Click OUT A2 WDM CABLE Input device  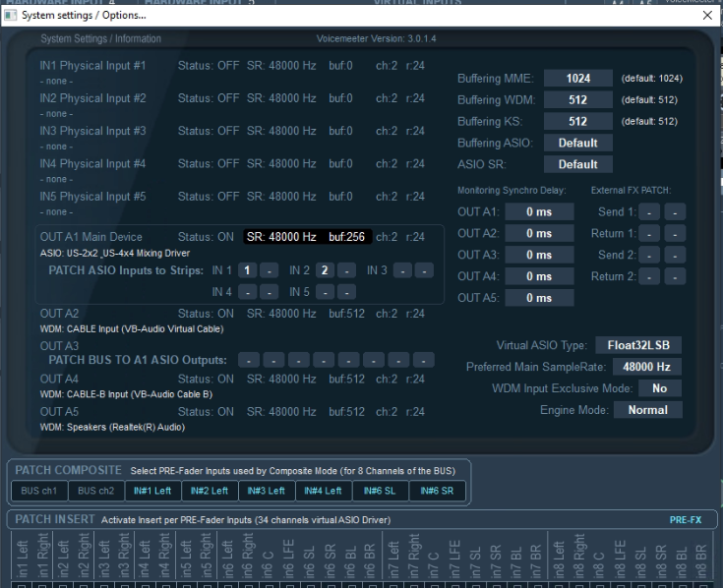pos(132,329)
